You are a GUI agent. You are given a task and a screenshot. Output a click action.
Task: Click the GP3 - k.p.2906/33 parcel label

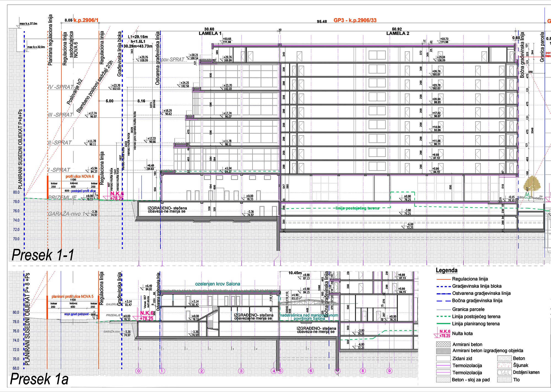[355, 20]
